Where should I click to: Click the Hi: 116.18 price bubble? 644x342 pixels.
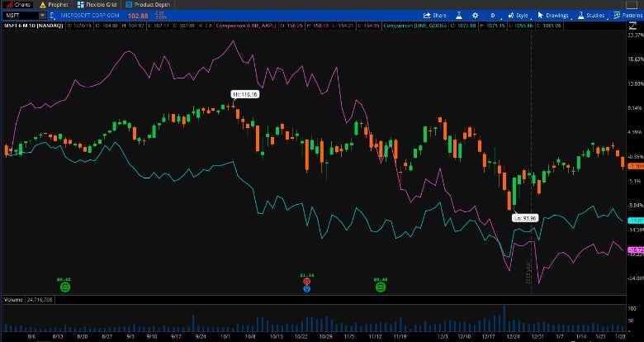pyautogui.click(x=245, y=94)
